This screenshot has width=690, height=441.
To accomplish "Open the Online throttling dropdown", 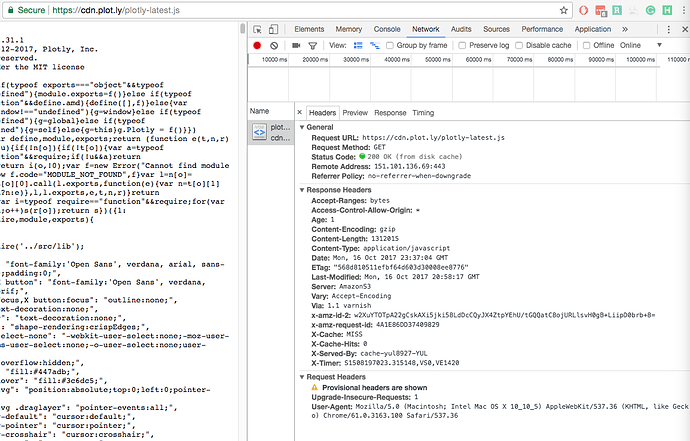I will [x=641, y=45].
